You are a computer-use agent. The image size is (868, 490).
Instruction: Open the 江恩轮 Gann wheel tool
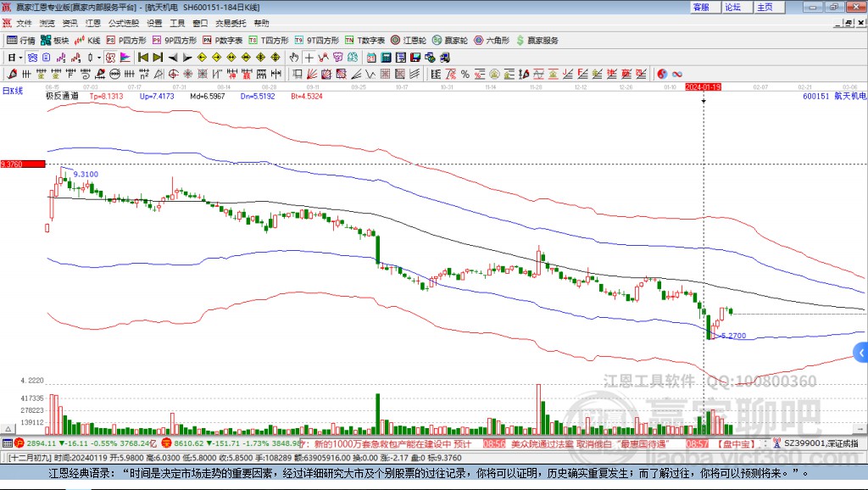410,40
